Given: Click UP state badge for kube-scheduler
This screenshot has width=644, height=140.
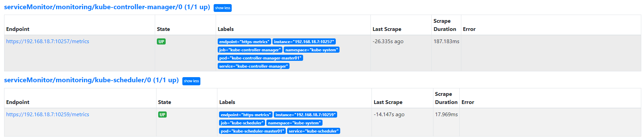Looking at the screenshot, I should 162,115.
